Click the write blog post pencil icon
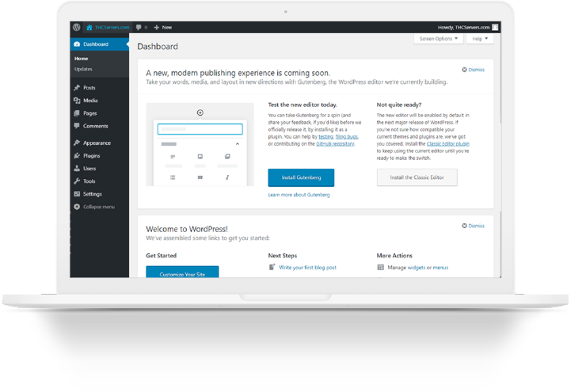 (272, 267)
